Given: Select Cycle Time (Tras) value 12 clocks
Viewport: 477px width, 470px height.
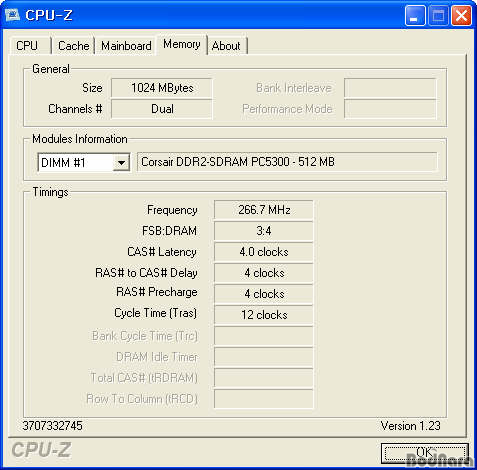Looking at the screenshot, I should click(264, 315).
